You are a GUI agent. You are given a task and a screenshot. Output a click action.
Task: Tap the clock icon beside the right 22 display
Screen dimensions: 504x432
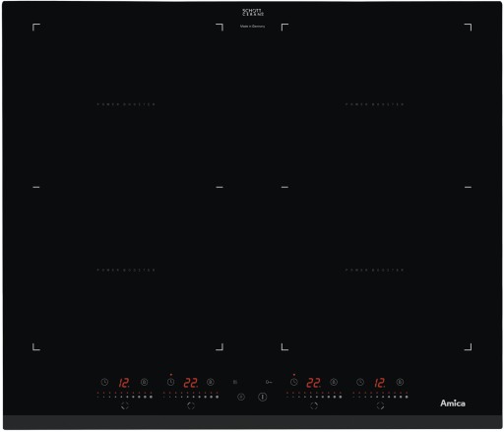294,382
